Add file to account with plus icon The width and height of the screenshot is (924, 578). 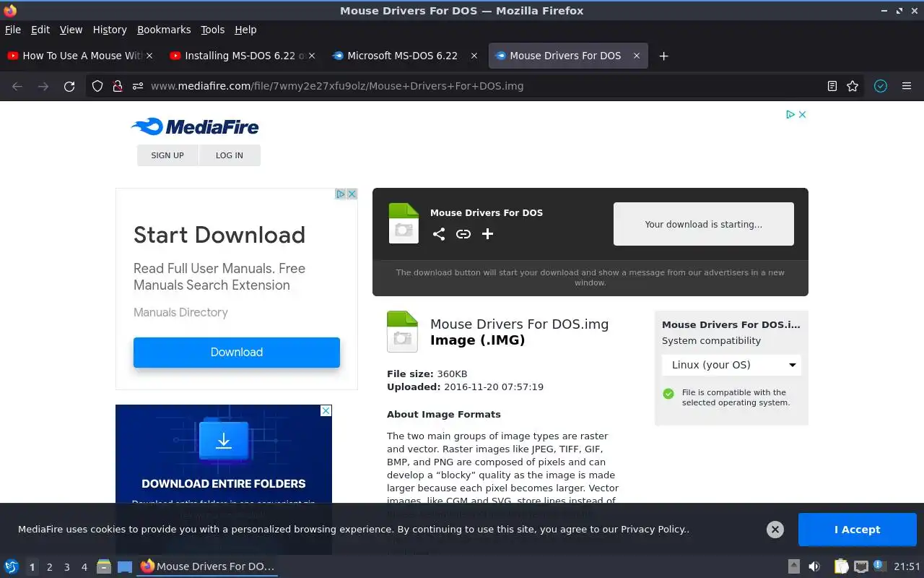point(488,233)
